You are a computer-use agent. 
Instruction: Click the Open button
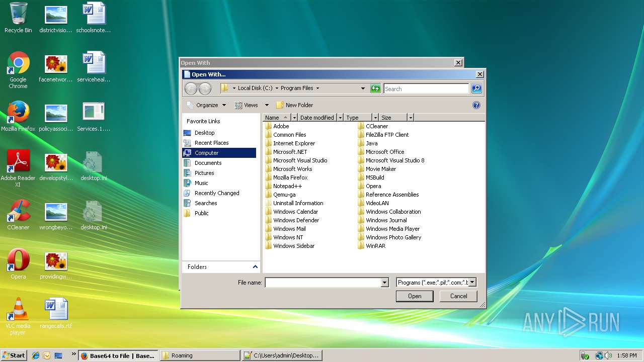[x=415, y=296]
